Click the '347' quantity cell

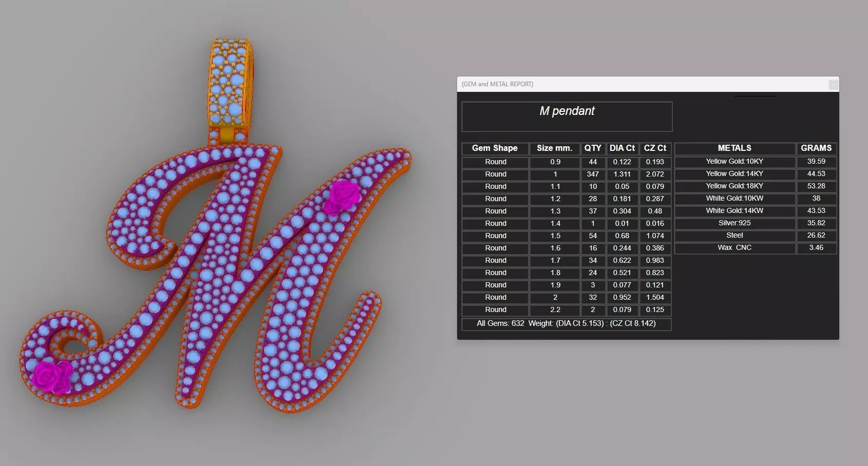coord(593,174)
